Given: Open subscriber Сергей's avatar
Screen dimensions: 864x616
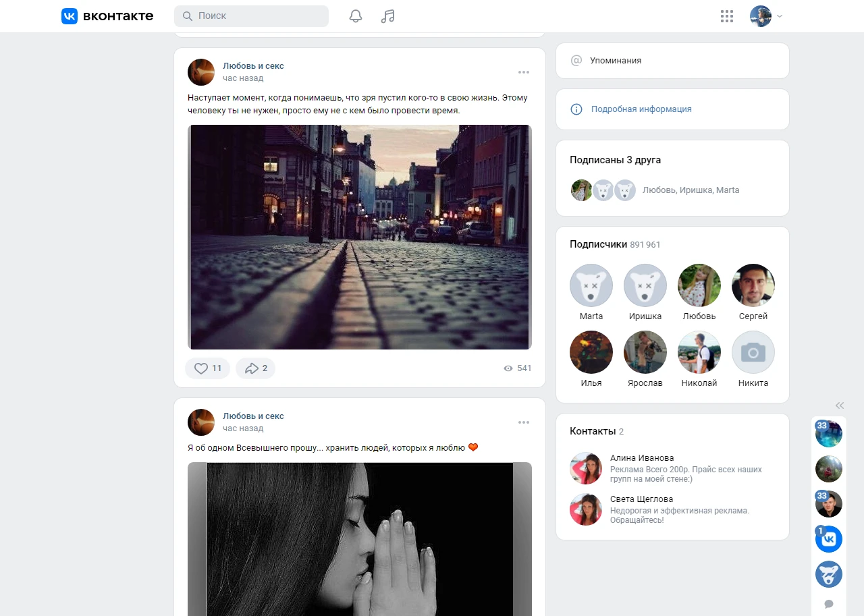Looking at the screenshot, I should click(x=753, y=285).
